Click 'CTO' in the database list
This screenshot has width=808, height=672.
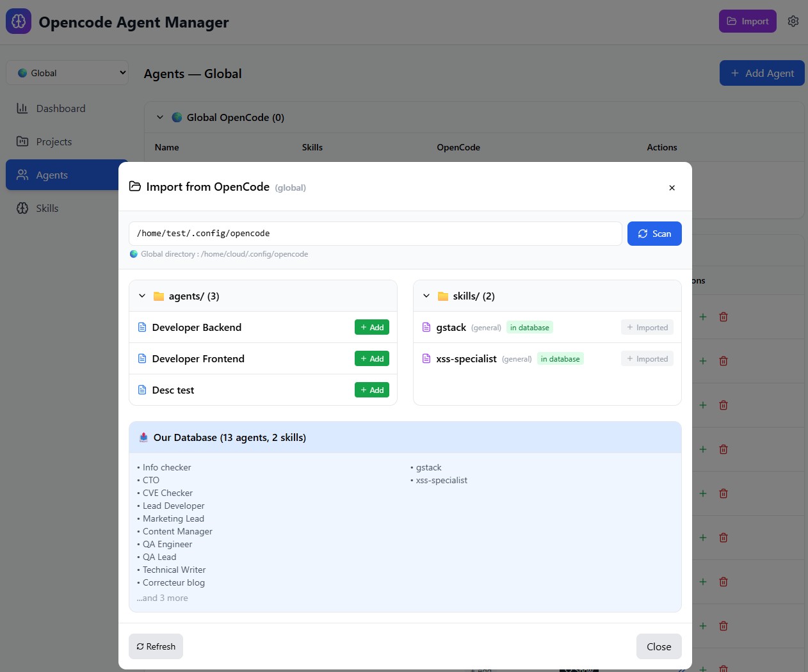[151, 480]
